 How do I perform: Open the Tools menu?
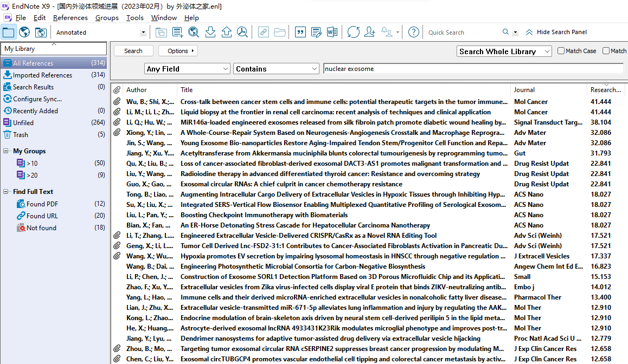point(134,17)
